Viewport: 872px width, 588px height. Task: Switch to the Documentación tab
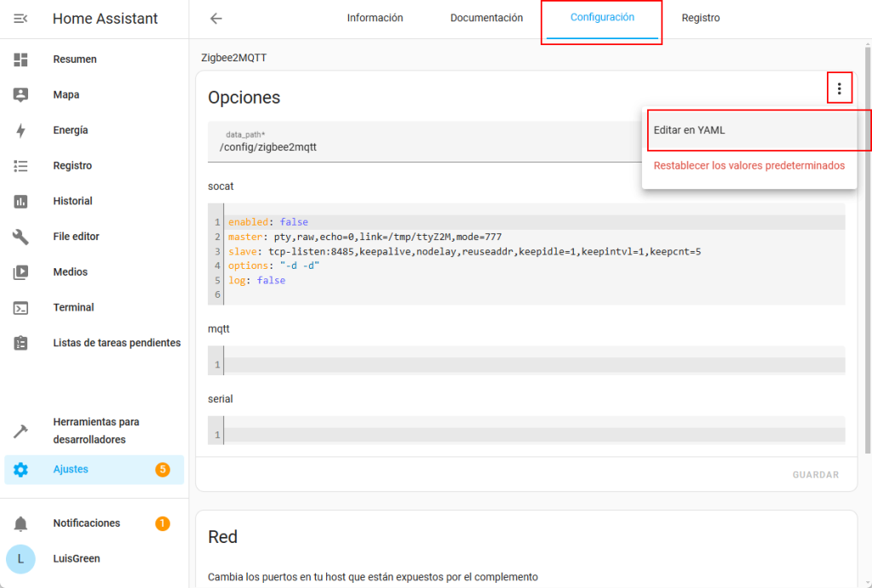486,18
